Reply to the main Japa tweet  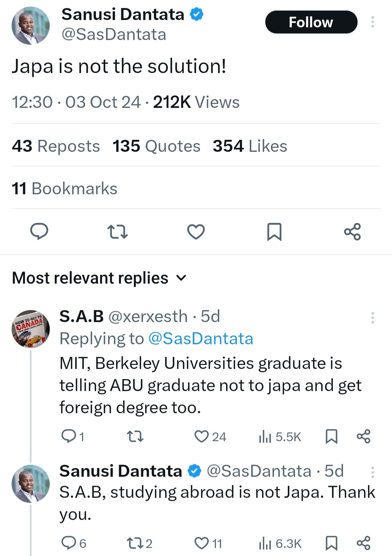(x=39, y=231)
